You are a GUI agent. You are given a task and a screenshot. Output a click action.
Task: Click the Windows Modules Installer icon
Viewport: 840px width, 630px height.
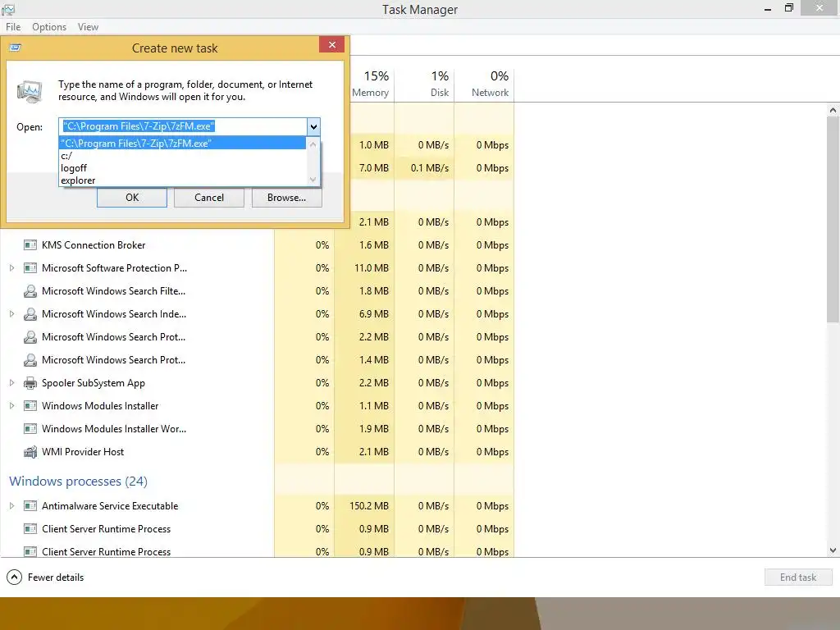[30, 405]
